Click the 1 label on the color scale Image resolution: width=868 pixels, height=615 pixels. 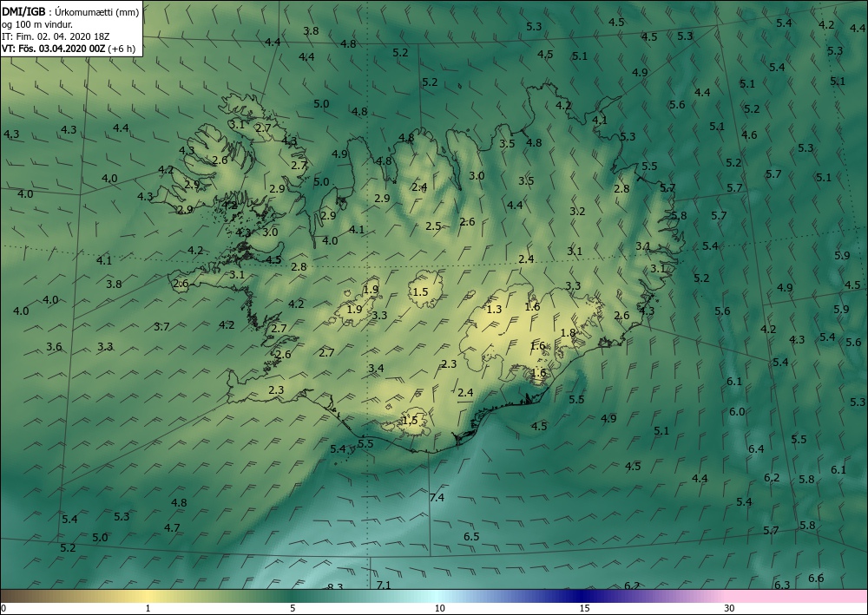tap(148, 608)
